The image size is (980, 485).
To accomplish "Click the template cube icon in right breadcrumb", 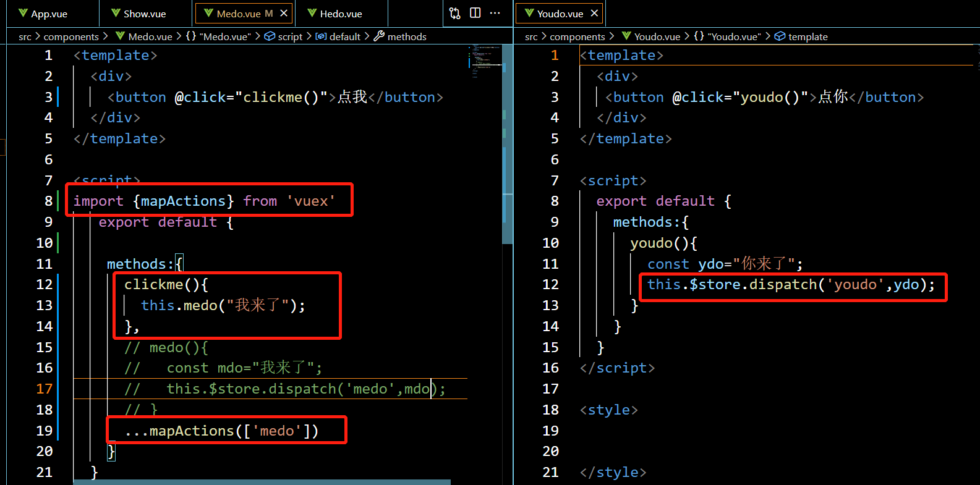I will (x=780, y=36).
